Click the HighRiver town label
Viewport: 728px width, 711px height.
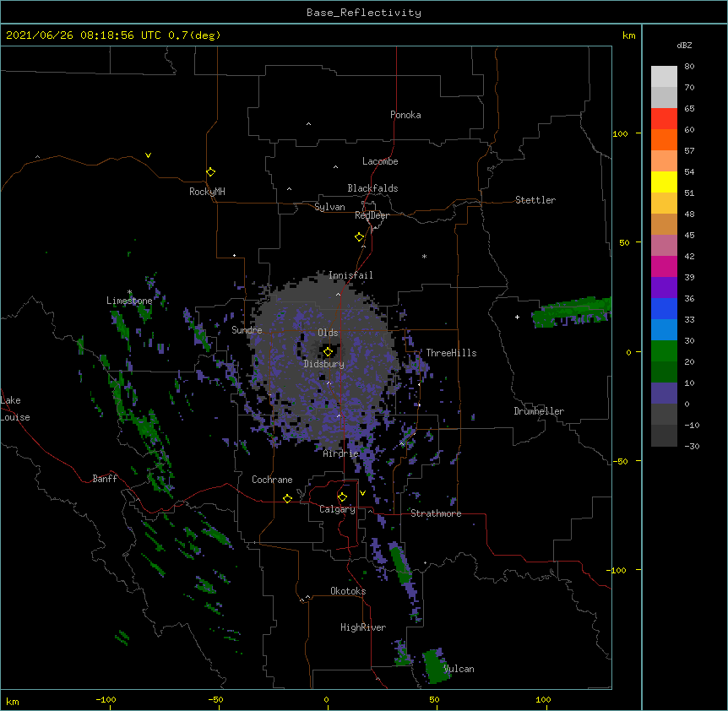click(363, 627)
